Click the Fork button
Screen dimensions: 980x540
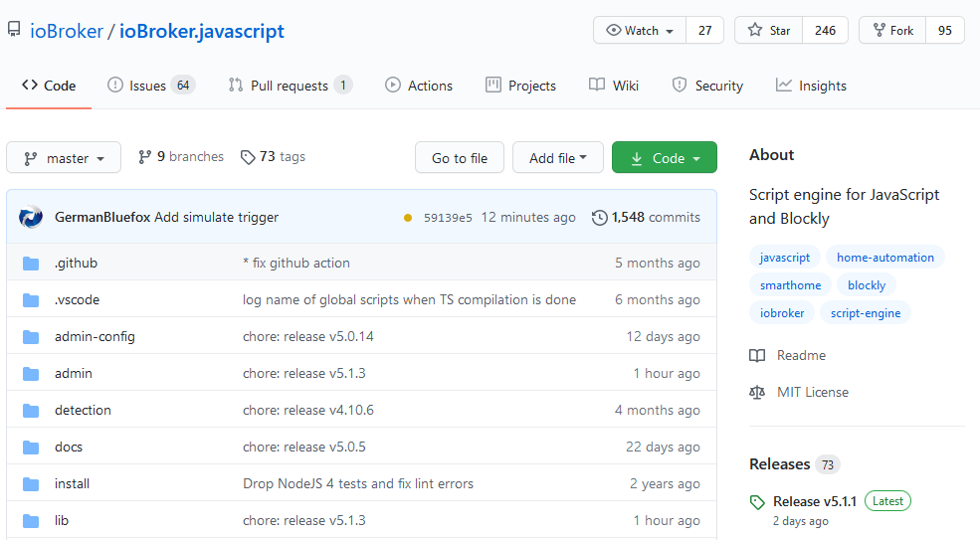click(891, 31)
